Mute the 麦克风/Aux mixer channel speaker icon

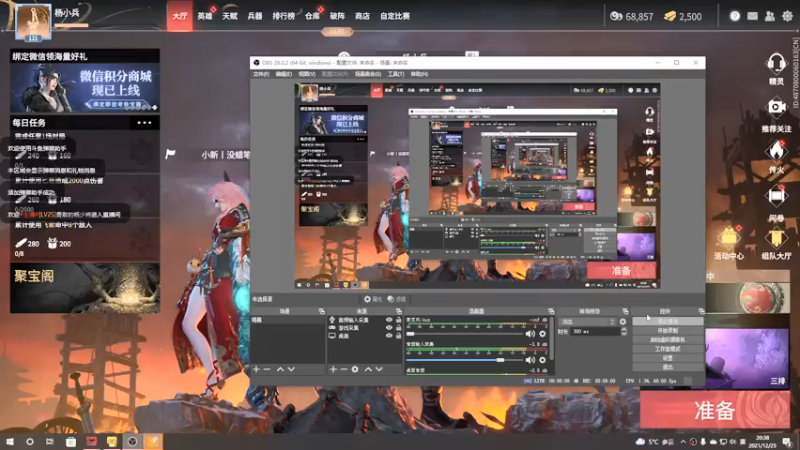530,334
